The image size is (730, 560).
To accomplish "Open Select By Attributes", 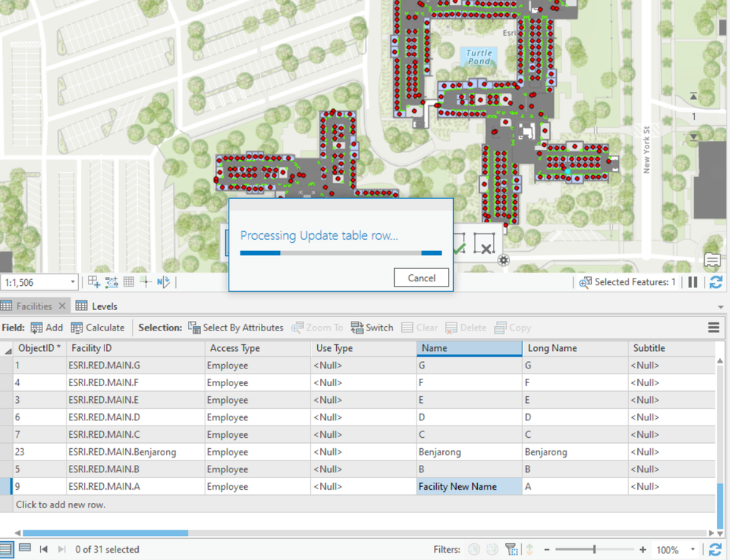I will [235, 328].
